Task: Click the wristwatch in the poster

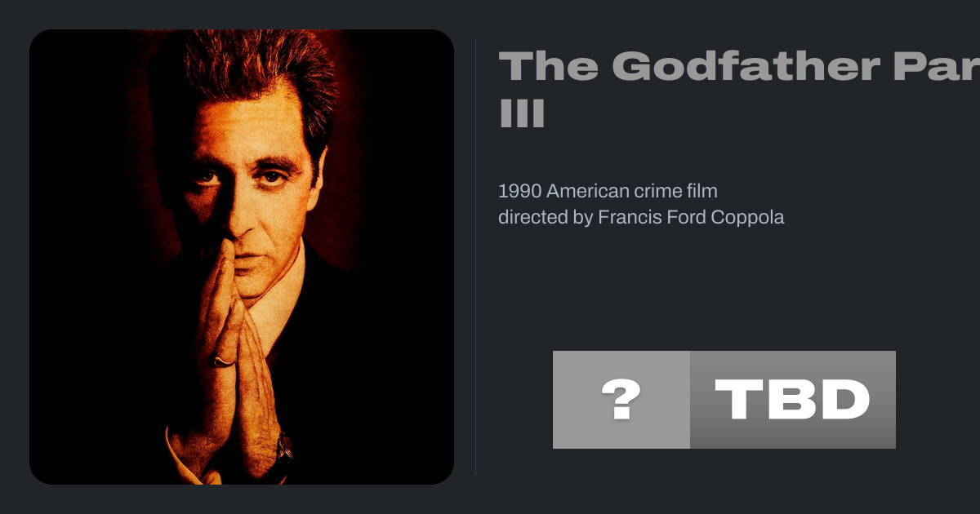Action: [x=283, y=448]
